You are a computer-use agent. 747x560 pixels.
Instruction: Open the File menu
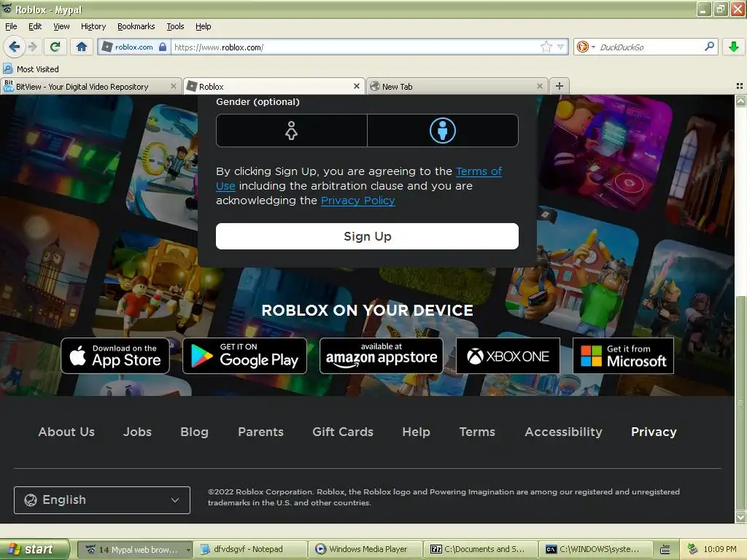click(x=11, y=26)
